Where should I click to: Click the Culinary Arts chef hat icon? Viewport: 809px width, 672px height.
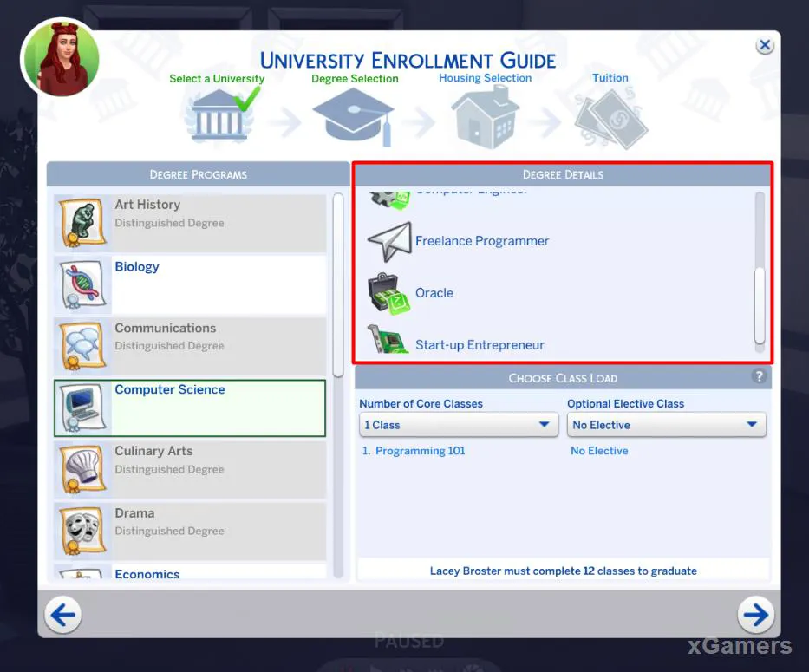coord(82,469)
